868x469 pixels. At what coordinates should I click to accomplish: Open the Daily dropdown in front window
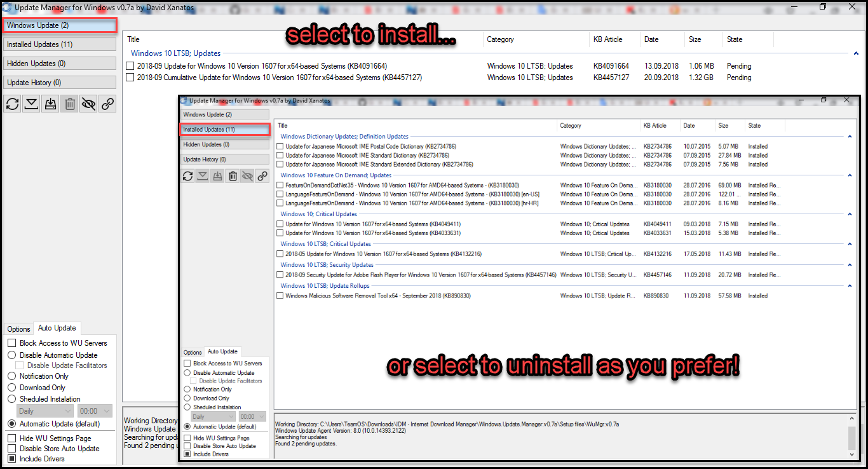213,417
